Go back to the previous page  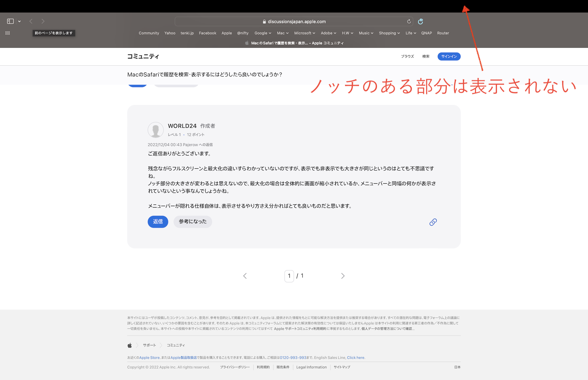[31, 21]
